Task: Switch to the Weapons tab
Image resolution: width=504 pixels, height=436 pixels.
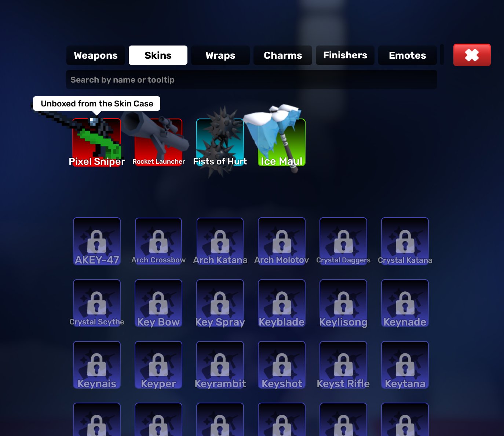Action: 96,55
